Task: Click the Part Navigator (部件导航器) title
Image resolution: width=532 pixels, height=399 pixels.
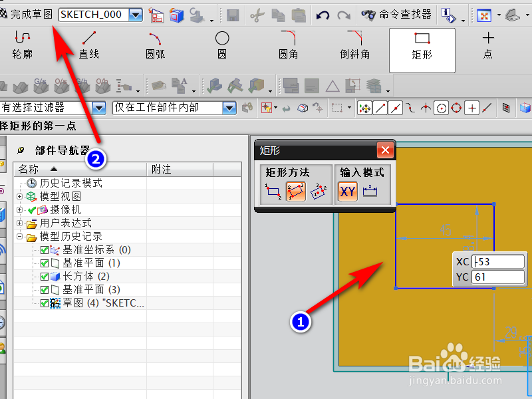Action: tap(63, 150)
